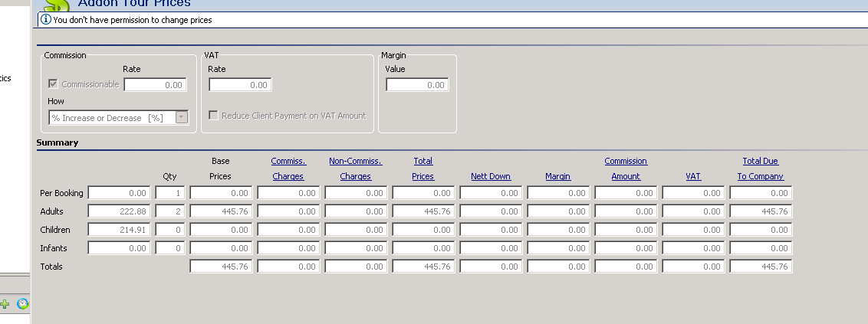Image resolution: width=868 pixels, height=324 pixels.
Task: Click the Summary section heading
Action: click(58, 142)
